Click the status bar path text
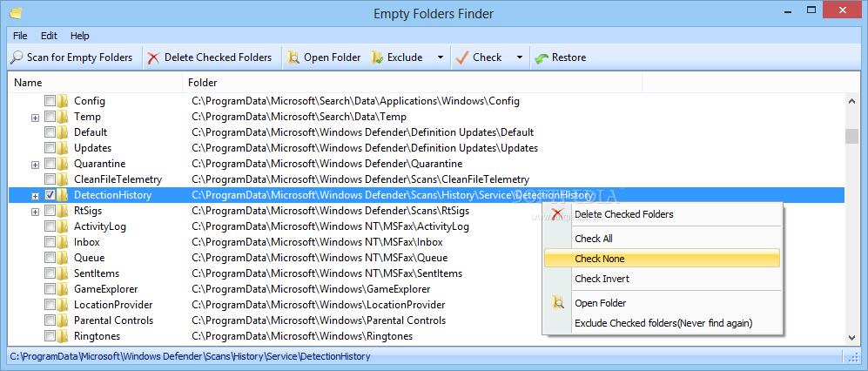Image resolution: width=868 pixels, height=371 pixels. click(190, 356)
